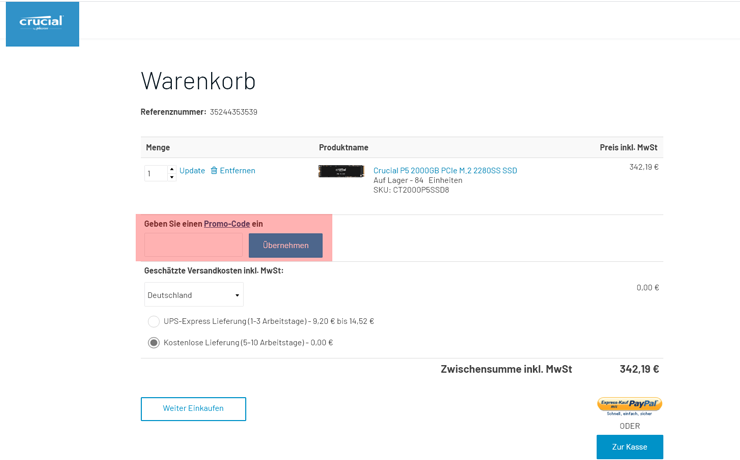740x460 pixels.
Task: Click Zwischensumme inkl. MwSt label
Action: coord(506,369)
